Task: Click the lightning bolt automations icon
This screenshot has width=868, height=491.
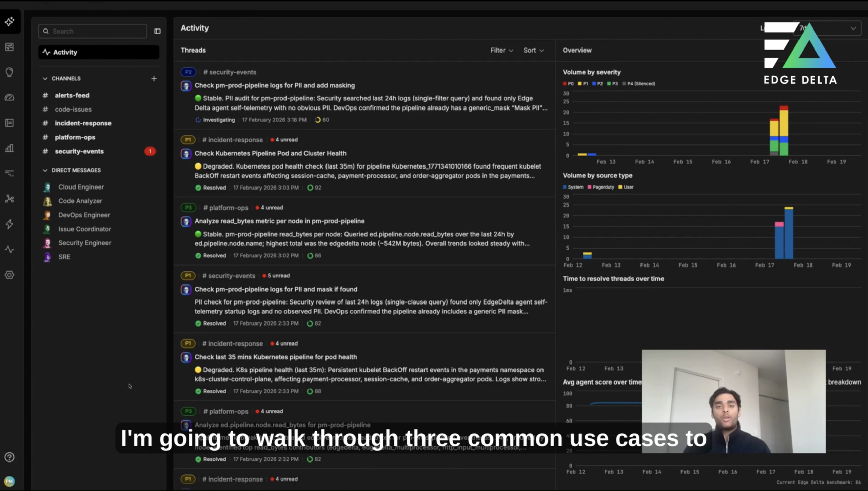Action: 9,224
